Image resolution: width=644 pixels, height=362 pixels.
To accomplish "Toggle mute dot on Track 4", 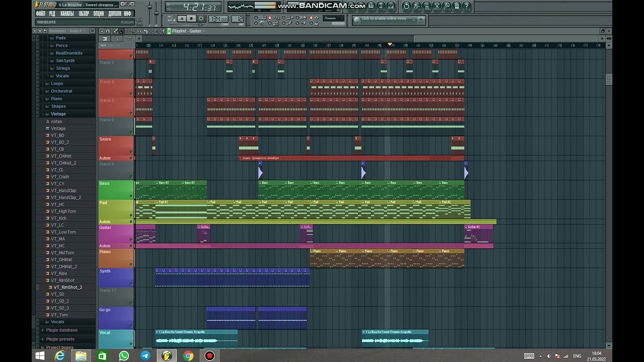I will point(131,94).
